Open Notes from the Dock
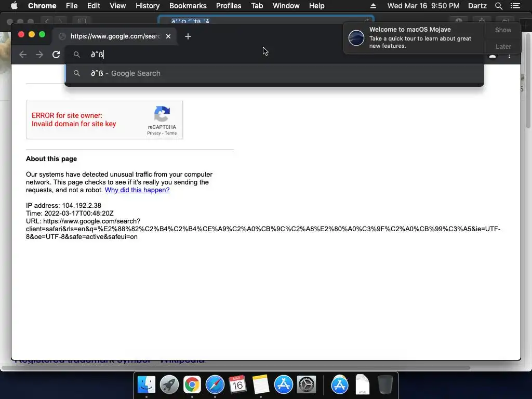The height and width of the screenshot is (399, 532). tap(261, 384)
